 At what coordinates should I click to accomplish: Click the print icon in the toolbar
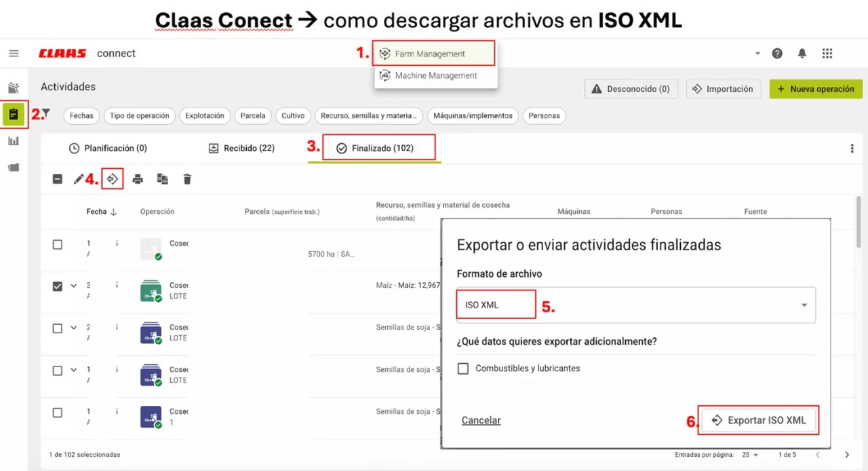coord(138,179)
